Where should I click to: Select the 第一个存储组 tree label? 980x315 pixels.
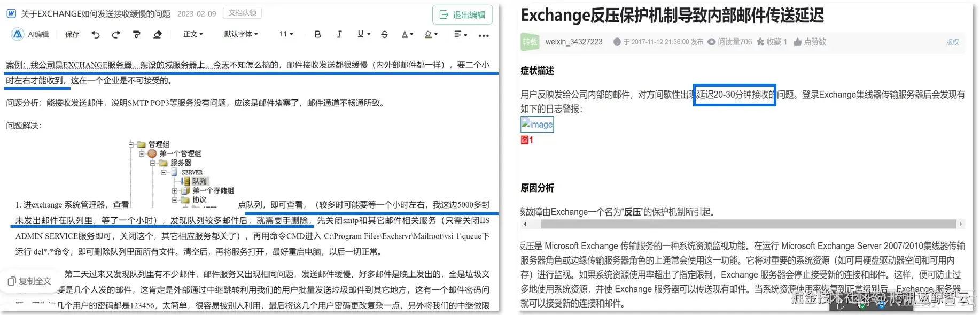point(213,190)
